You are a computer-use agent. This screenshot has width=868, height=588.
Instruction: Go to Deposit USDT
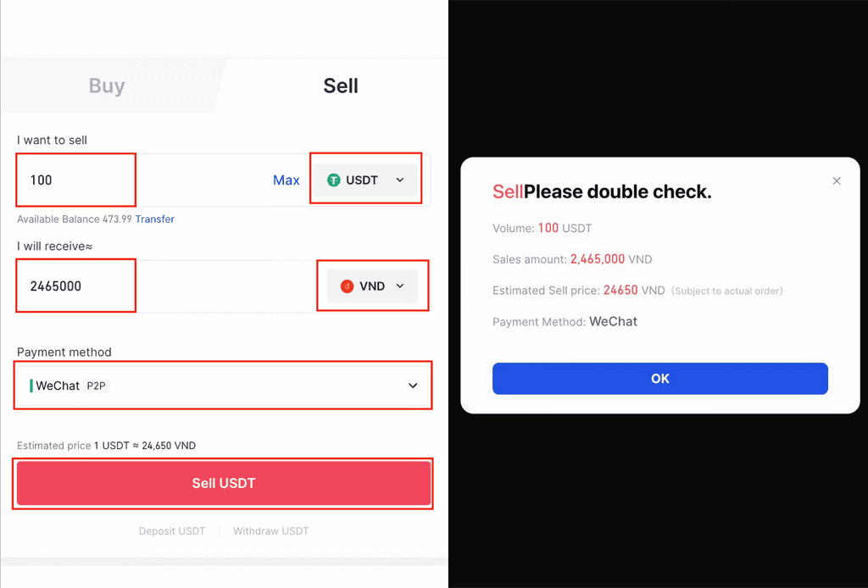pyautogui.click(x=172, y=531)
